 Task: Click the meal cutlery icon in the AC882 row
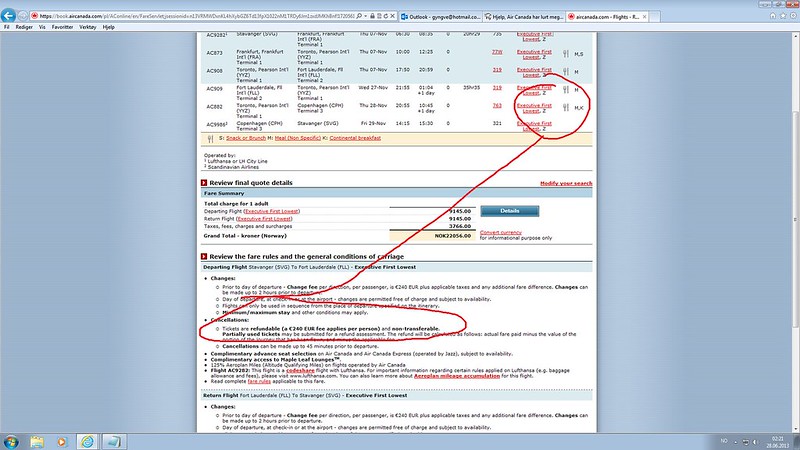pyautogui.click(x=566, y=107)
